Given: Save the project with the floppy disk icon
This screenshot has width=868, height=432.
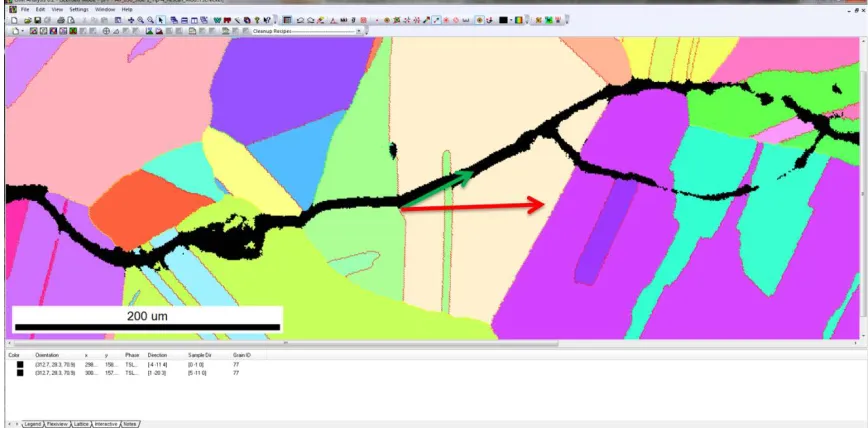Looking at the screenshot, I should tap(38, 20).
